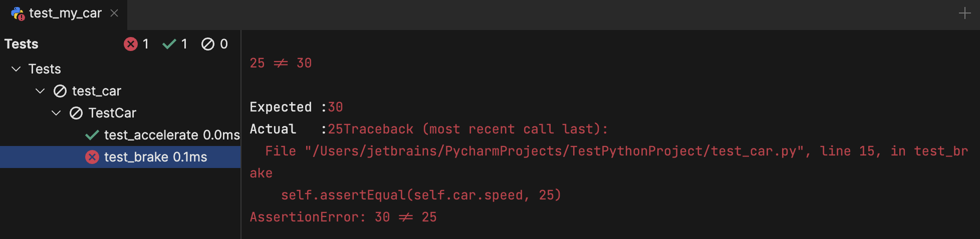The image size is (980, 239).
Task: Close the test_my_car tab
Action: coord(114,13)
